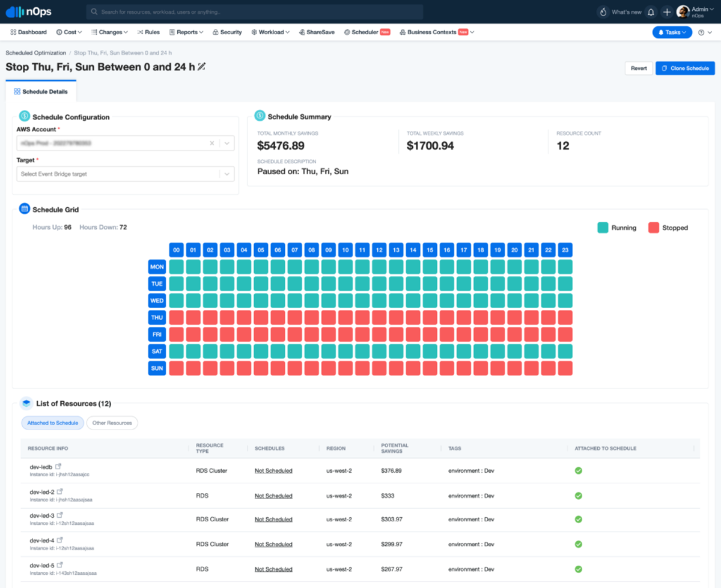Screen dimensions: 721x588
Task: Open Not Scheduled link for dev-led-3
Action: (273, 520)
